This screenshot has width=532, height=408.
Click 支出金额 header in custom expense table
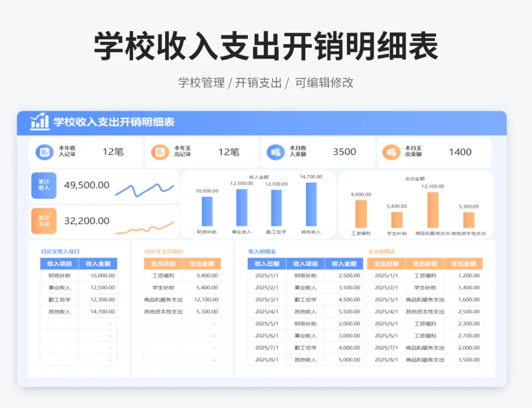(202, 264)
